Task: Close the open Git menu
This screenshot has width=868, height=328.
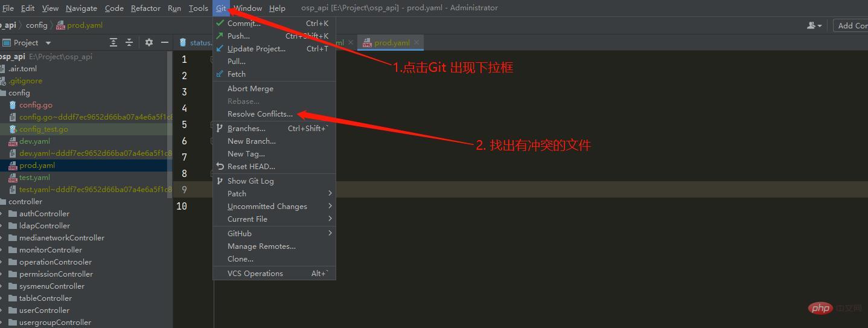Action: click(221, 8)
